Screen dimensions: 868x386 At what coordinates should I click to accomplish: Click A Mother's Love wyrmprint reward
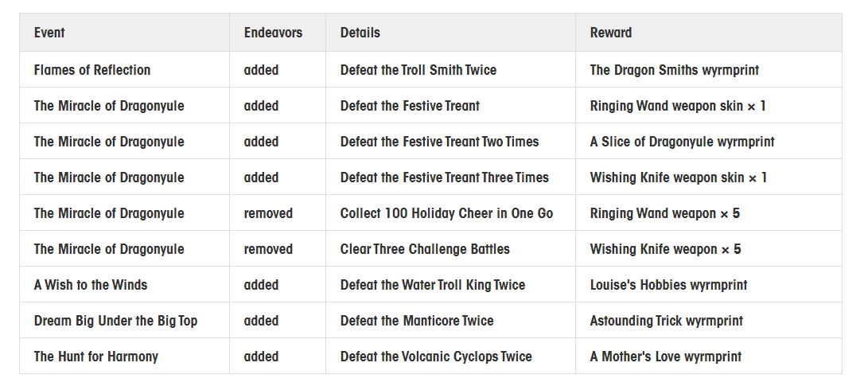tap(666, 357)
